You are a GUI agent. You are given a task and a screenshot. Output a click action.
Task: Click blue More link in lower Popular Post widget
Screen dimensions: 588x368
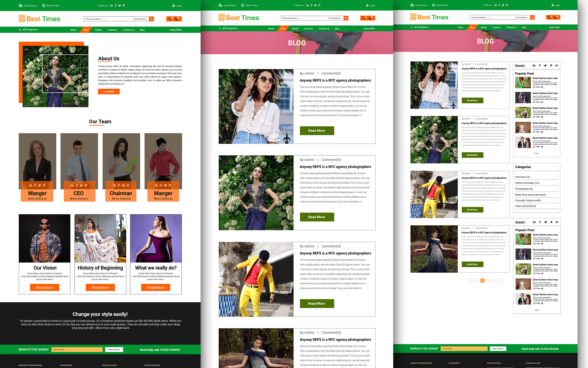coord(537,310)
